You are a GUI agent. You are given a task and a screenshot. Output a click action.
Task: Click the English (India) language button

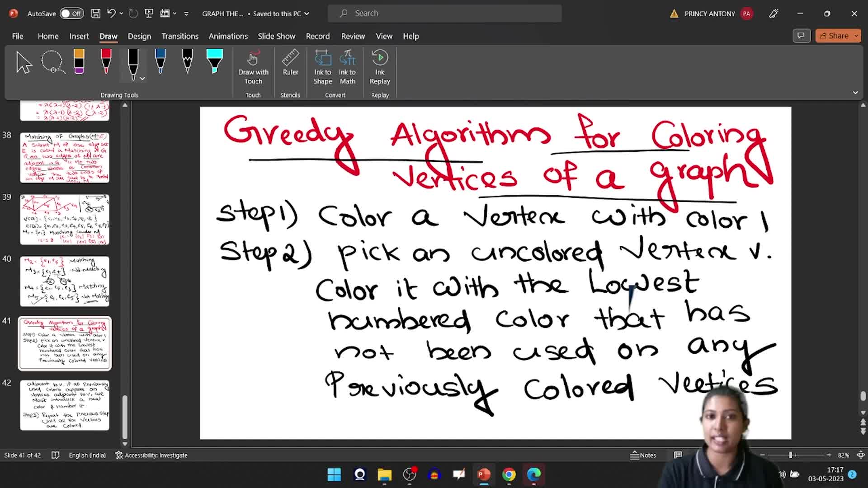(87, 455)
